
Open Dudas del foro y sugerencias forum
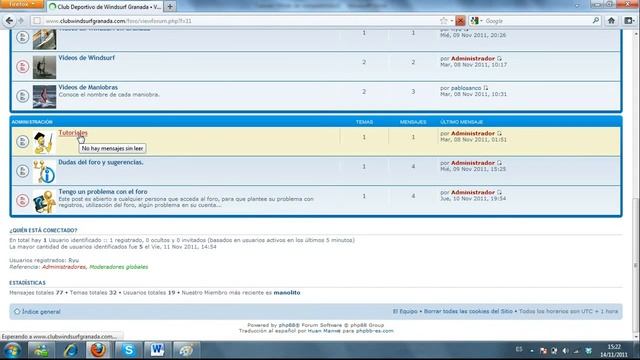click(101, 162)
